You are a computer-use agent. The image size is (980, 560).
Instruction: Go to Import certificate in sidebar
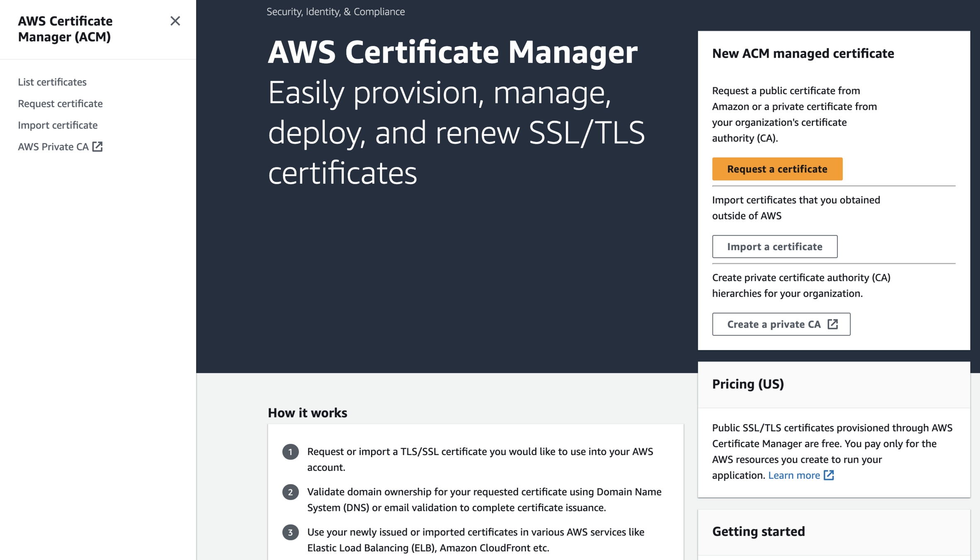click(x=58, y=125)
